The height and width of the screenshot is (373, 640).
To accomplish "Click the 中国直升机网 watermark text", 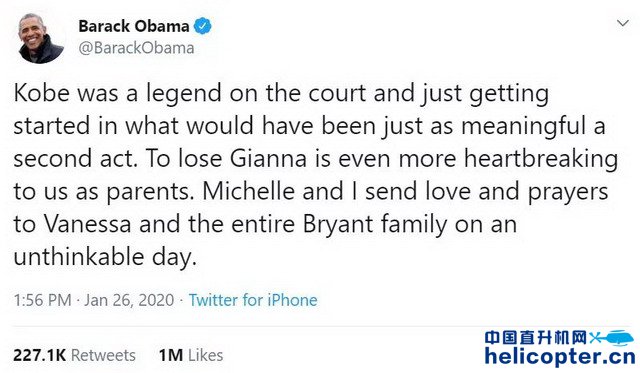I will [x=536, y=338].
